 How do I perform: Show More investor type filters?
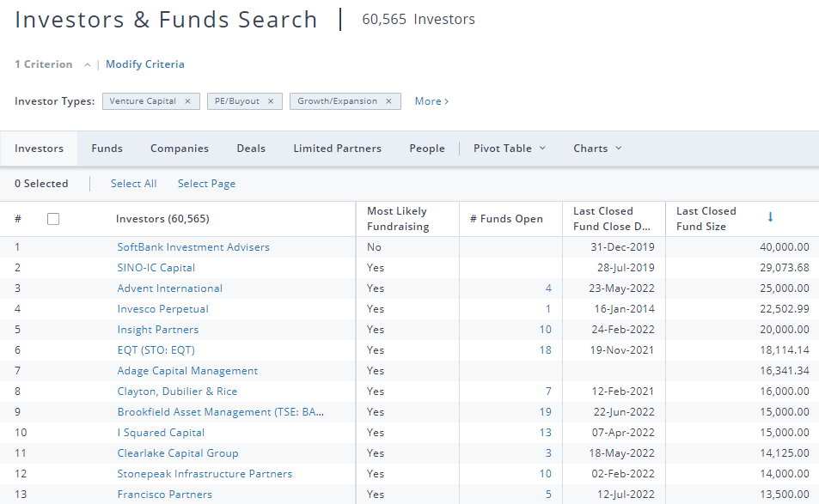tap(431, 101)
